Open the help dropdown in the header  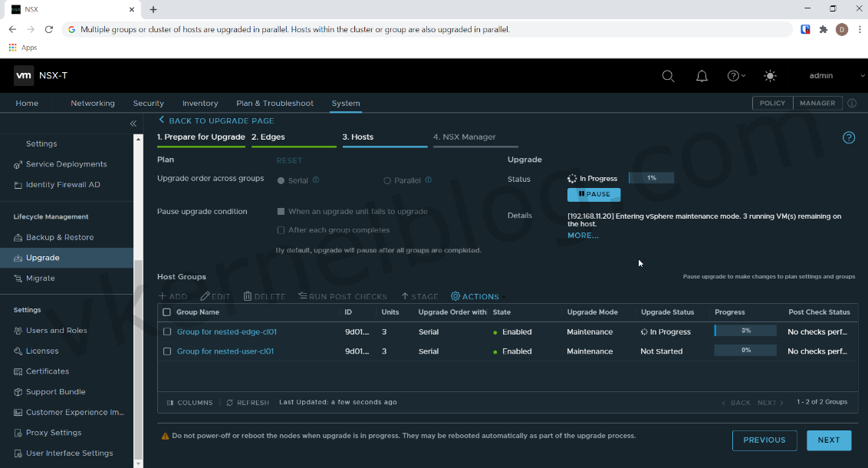point(735,75)
